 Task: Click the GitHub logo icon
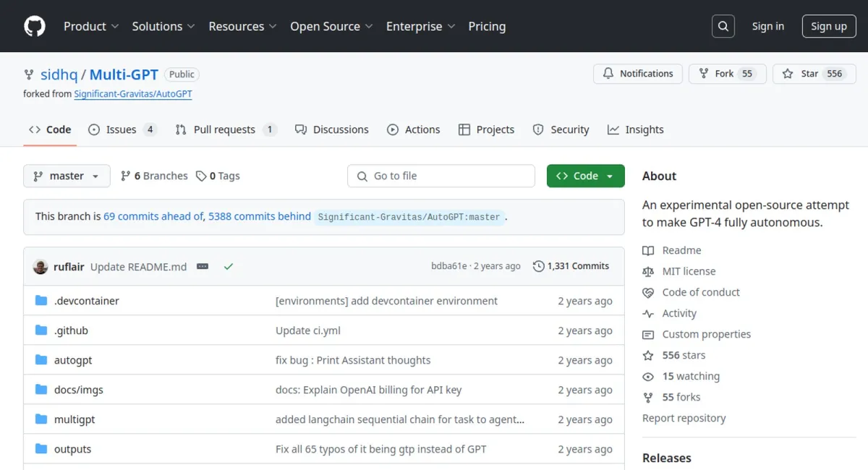point(35,26)
